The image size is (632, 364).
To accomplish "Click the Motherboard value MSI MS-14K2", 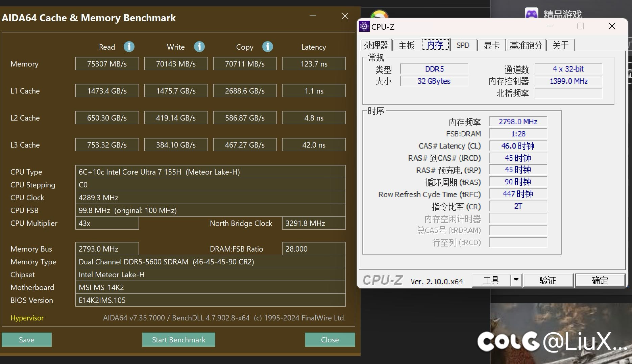I will 211,287.
